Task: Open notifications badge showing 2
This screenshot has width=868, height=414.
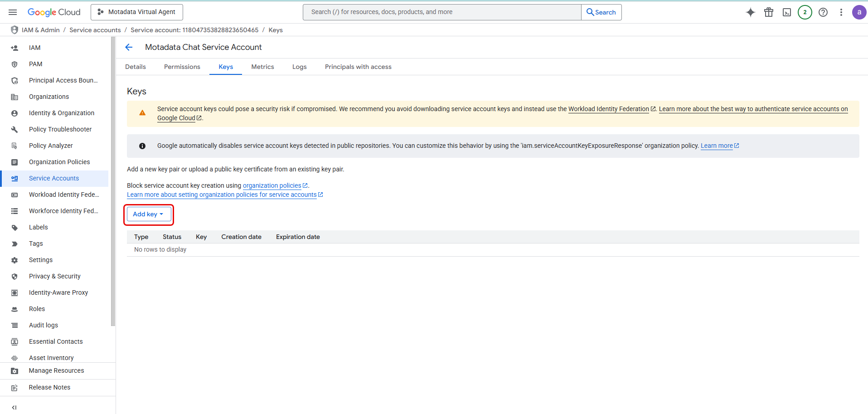Action: click(x=805, y=12)
